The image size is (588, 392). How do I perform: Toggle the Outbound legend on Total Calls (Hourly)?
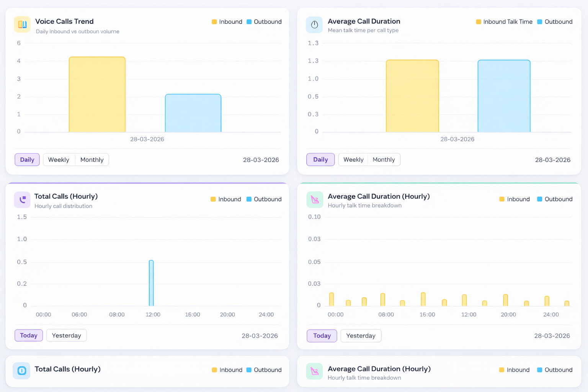pyautogui.click(x=264, y=199)
